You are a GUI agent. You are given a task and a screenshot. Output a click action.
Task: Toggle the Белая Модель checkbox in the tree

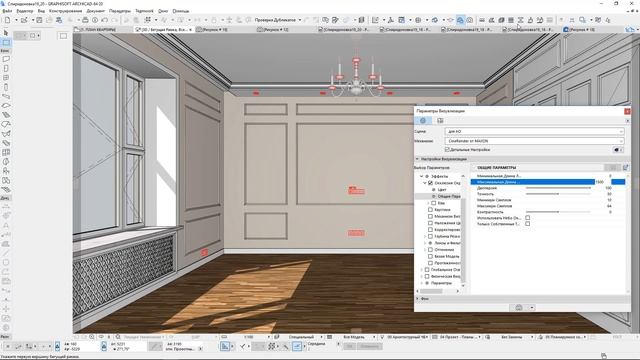(x=430, y=256)
